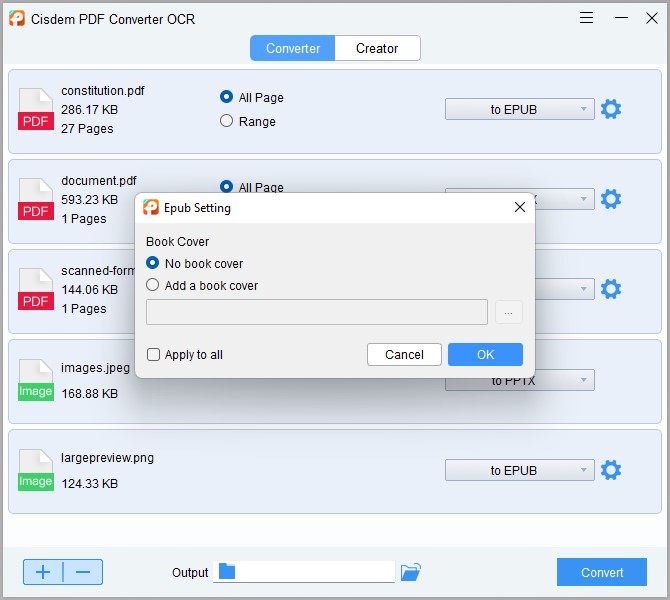
Task: Click the PDF icon of constitution.pdf
Action: coord(36,109)
